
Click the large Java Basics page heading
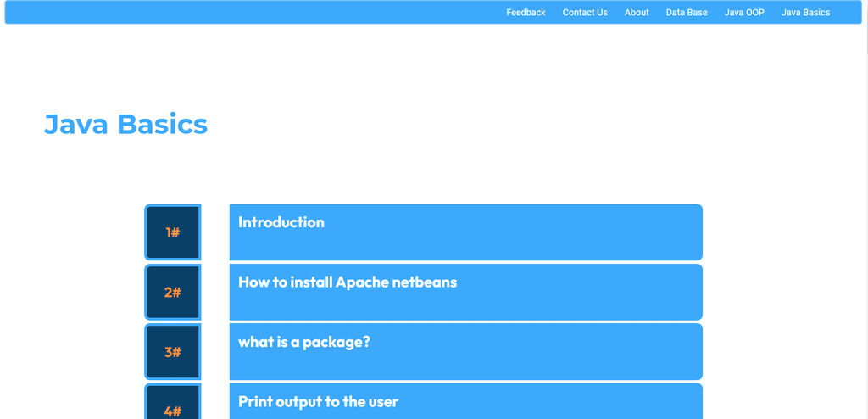coord(125,124)
